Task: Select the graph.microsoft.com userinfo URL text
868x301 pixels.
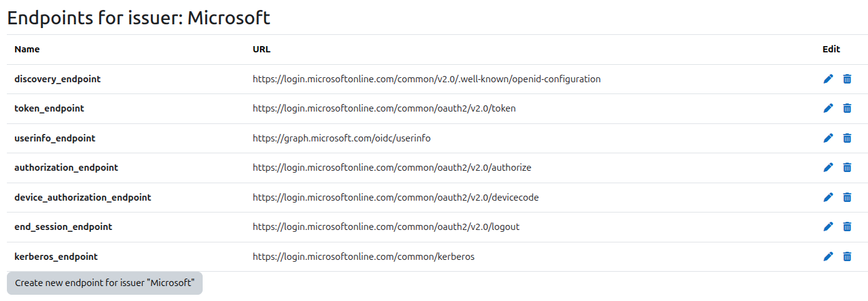Action: [342, 138]
